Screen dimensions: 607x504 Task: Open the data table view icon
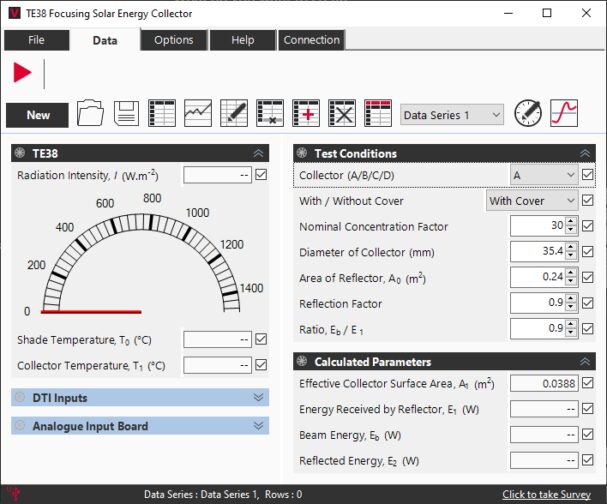coord(162,114)
